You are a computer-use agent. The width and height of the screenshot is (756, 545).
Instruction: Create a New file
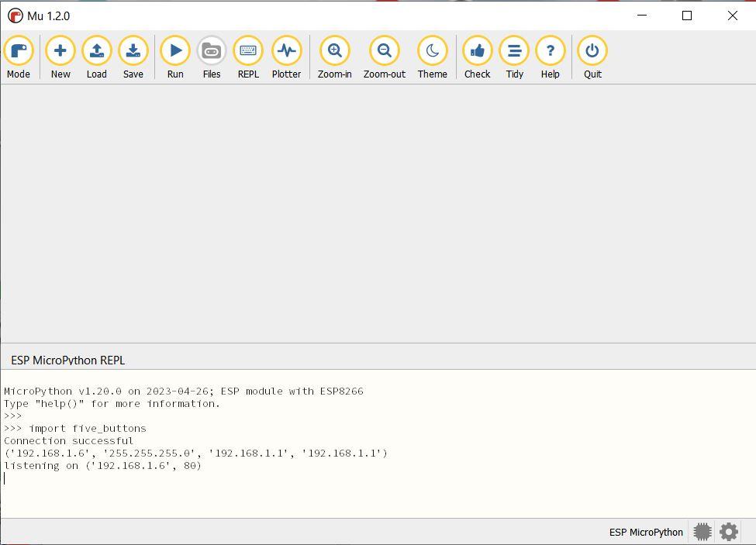(x=60, y=57)
